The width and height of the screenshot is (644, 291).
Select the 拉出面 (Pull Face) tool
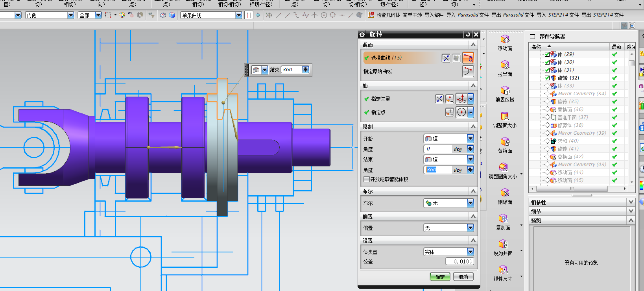[505, 65]
